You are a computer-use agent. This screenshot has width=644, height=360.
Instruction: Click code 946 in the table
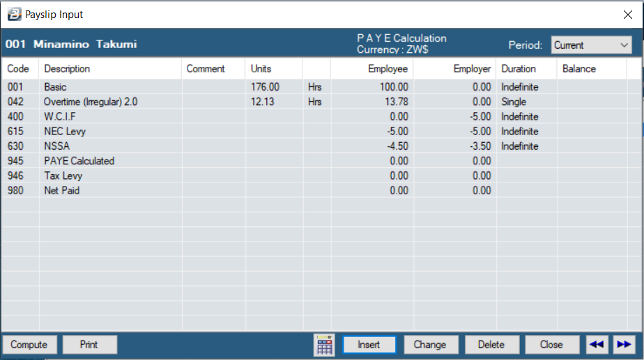[15, 175]
